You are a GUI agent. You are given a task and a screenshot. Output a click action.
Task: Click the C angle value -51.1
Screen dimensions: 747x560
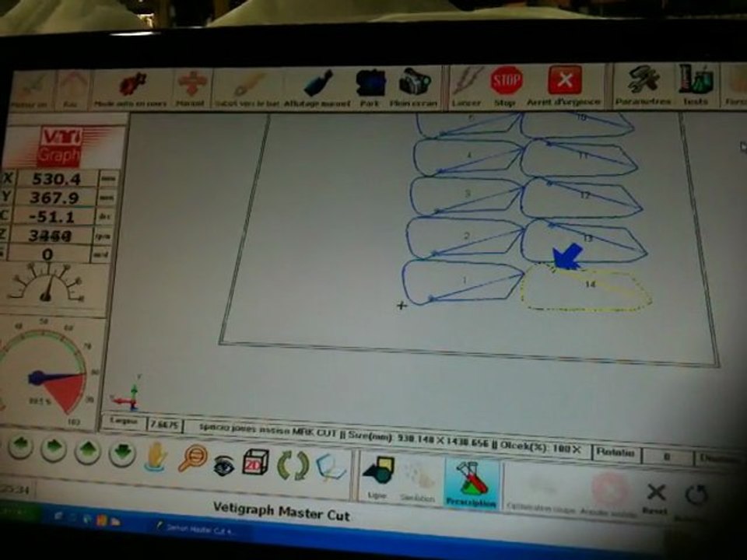point(51,217)
